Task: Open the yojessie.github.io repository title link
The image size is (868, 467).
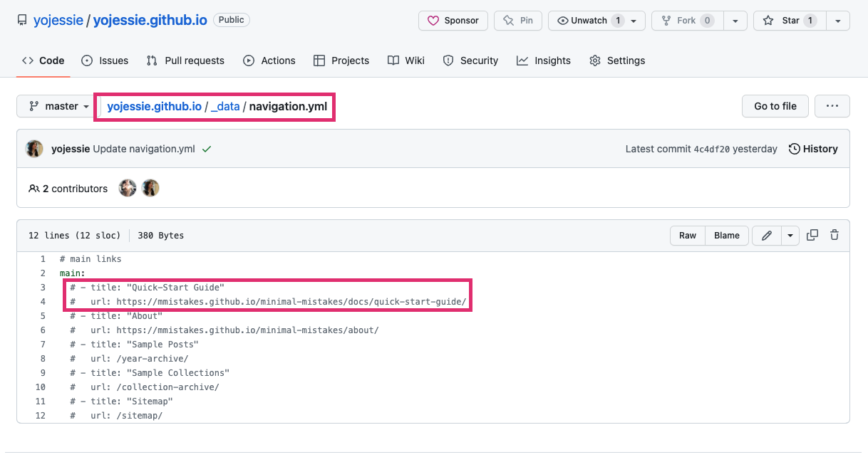Action: (150, 21)
